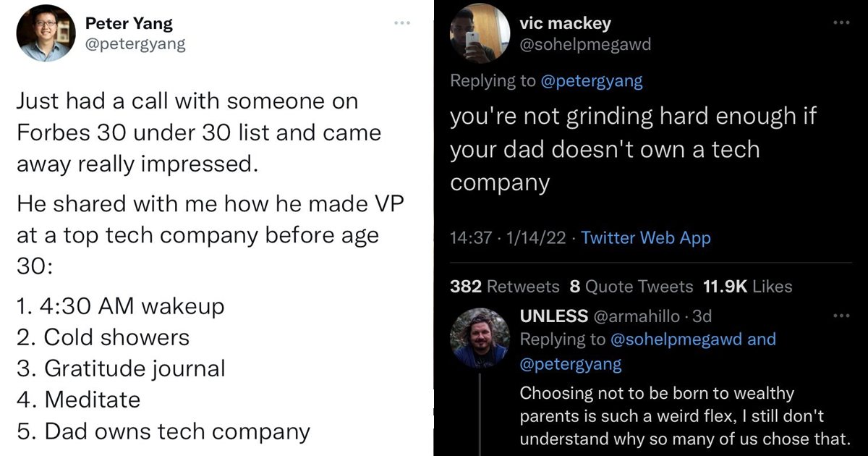Open more options on vic mackey's tweet
Viewport: 868px width, 456px height.
[x=841, y=23]
